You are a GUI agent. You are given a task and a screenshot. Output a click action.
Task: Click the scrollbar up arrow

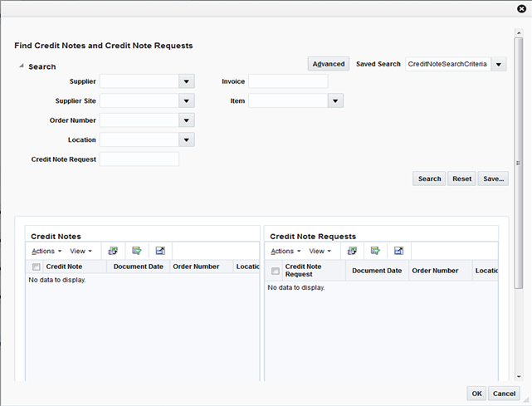coord(519,33)
